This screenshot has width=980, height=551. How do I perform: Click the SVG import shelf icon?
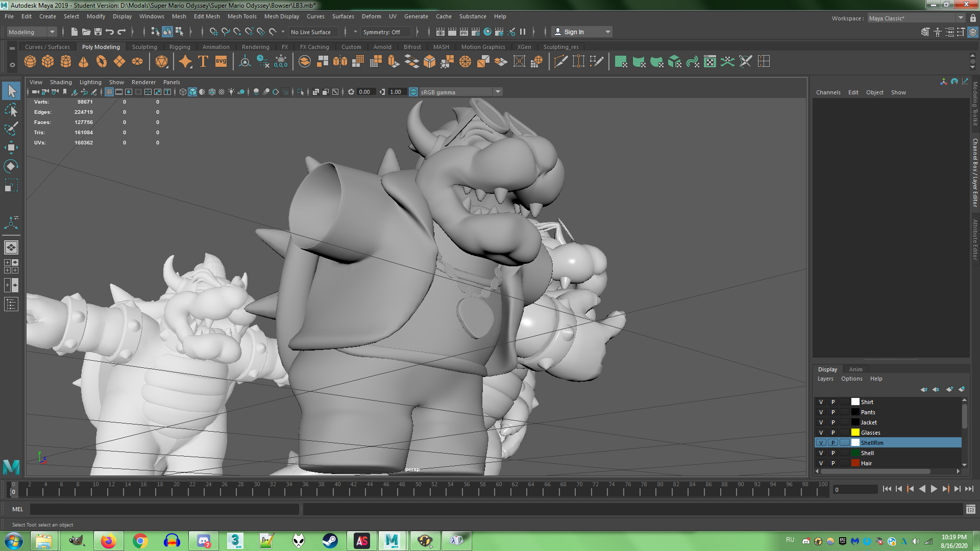click(220, 62)
